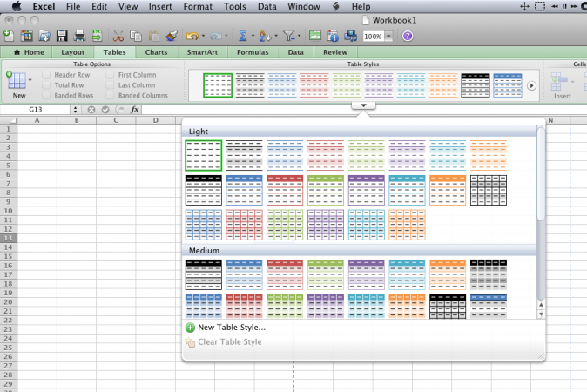This screenshot has width=587, height=392.
Task: Click the Cut scissors icon
Action: 118,36
